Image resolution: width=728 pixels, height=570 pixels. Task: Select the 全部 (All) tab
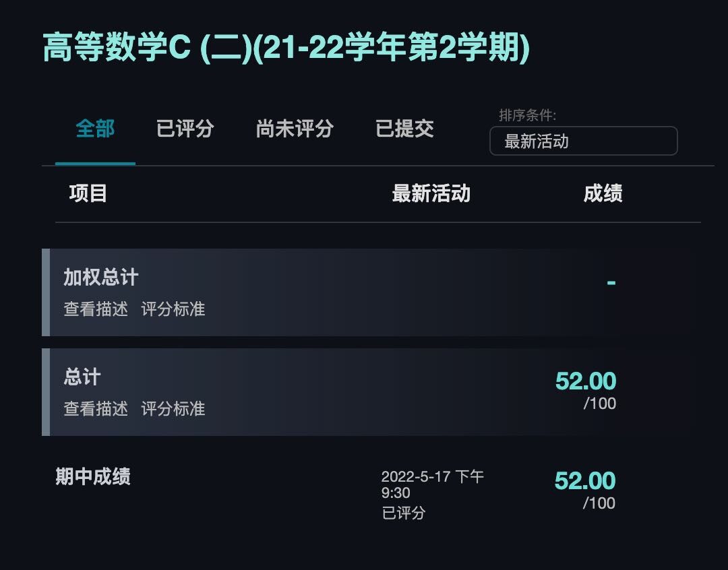(x=94, y=129)
